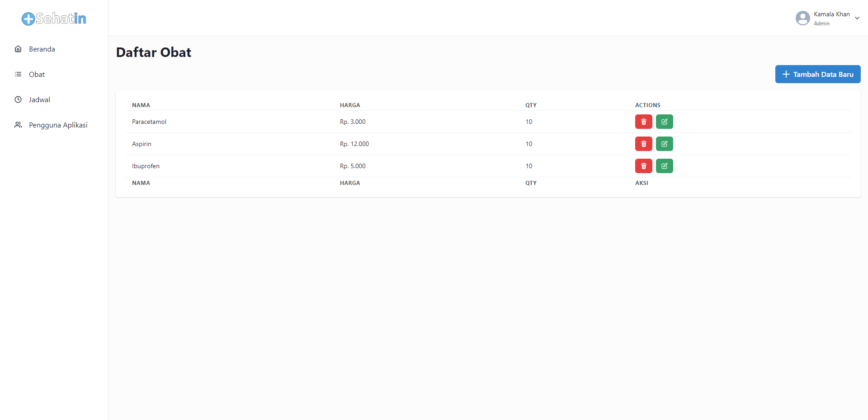Click the Sehatin logo
Viewport: 868px width, 420px height.
(x=54, y=19)
